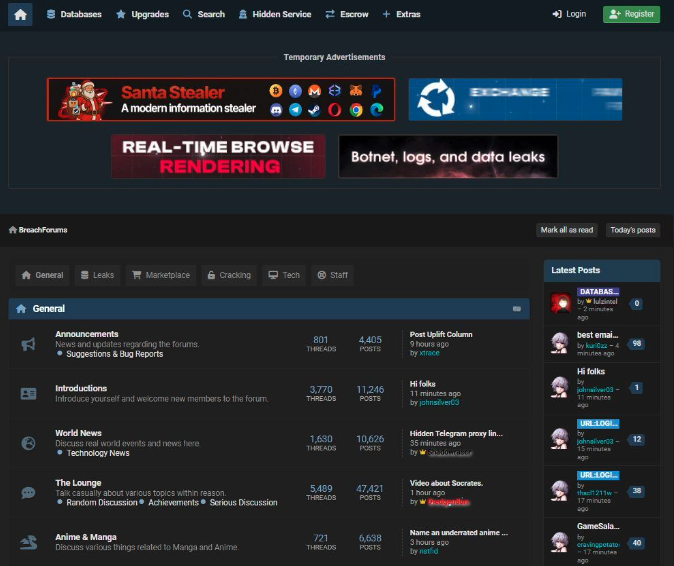
Task: Open the Suggestions & Bug Reports subforum
Action: click(114, 354)
